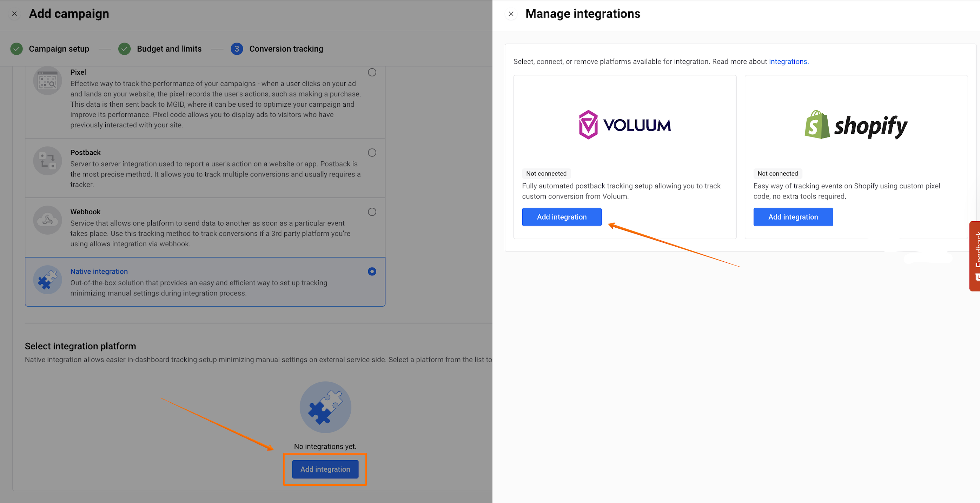Open Conversion tracking step
980x503 pixels.
(286, 49)
